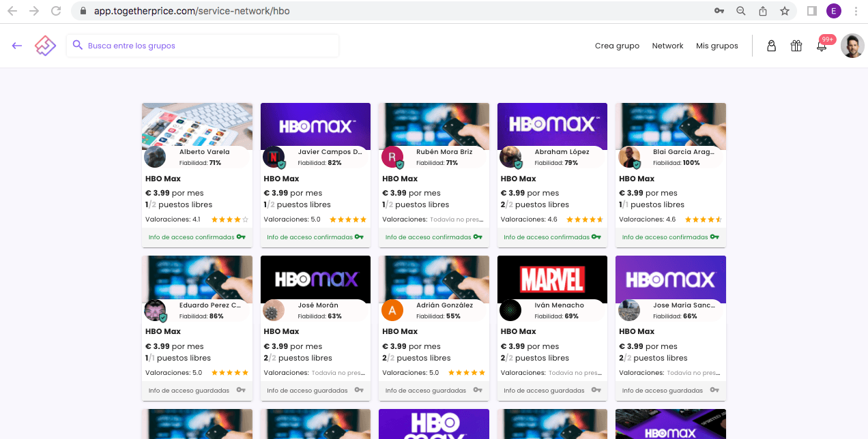
Task: Click Javier Campos's Netflix-style avatar
Action: tap(274, 157)
